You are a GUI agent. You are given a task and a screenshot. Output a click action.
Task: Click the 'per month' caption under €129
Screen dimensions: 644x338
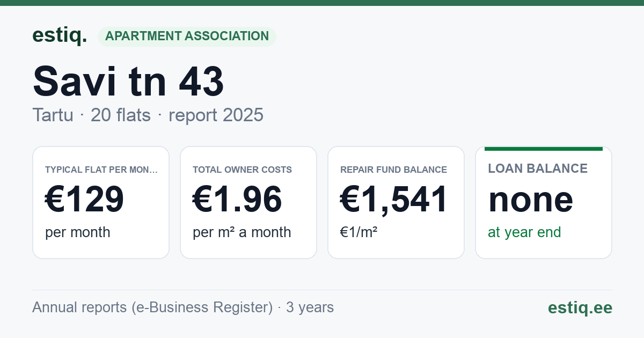77,232
